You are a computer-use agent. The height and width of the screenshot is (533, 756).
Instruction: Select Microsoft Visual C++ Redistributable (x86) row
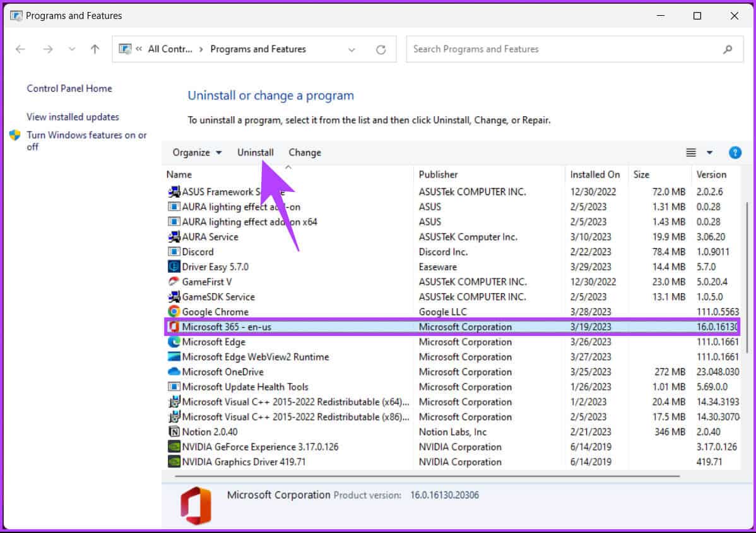(x=452, y=417)
